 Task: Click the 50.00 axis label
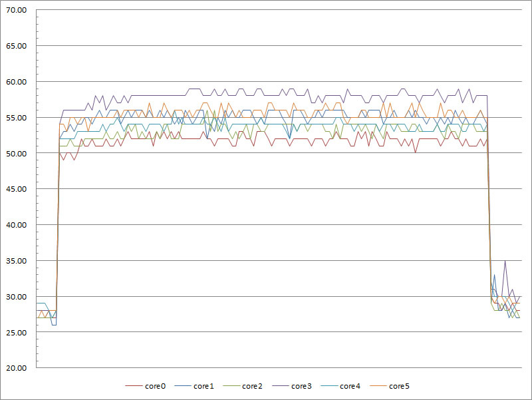[x=16, y=154]
